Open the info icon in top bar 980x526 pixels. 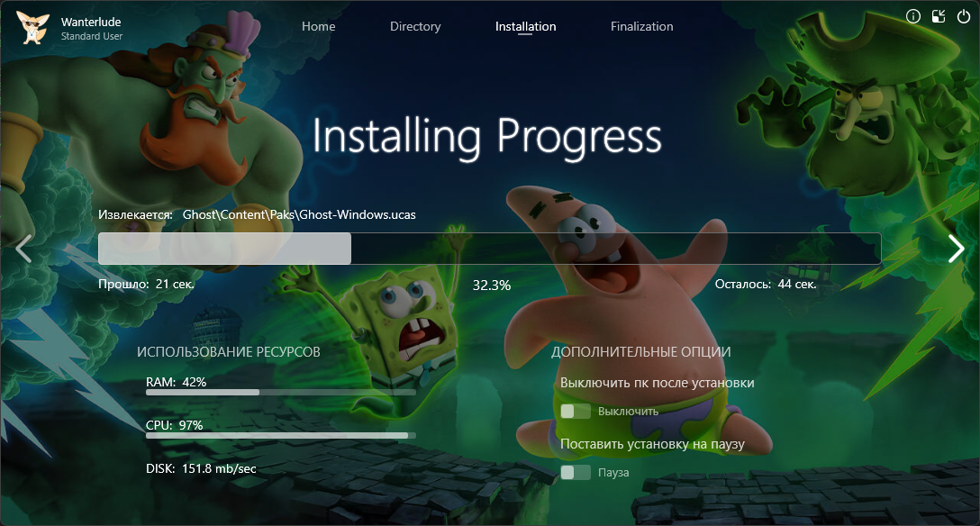912,16
